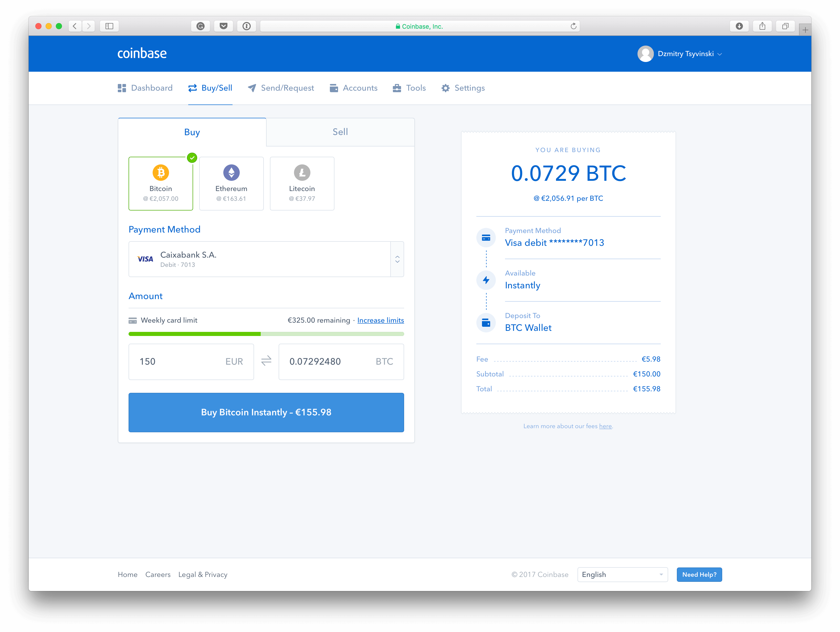Click the Pocket extension icon
The image size is (840, 632).
pos(224,26)
